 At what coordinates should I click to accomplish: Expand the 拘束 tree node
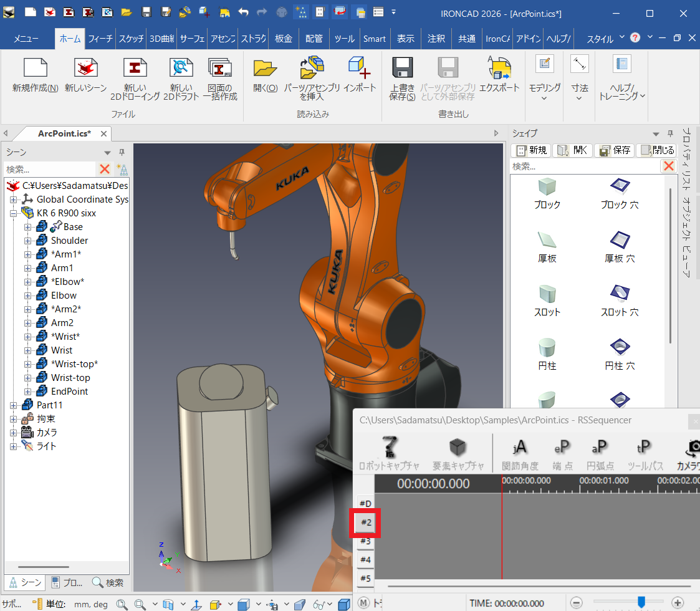[13, 419]
